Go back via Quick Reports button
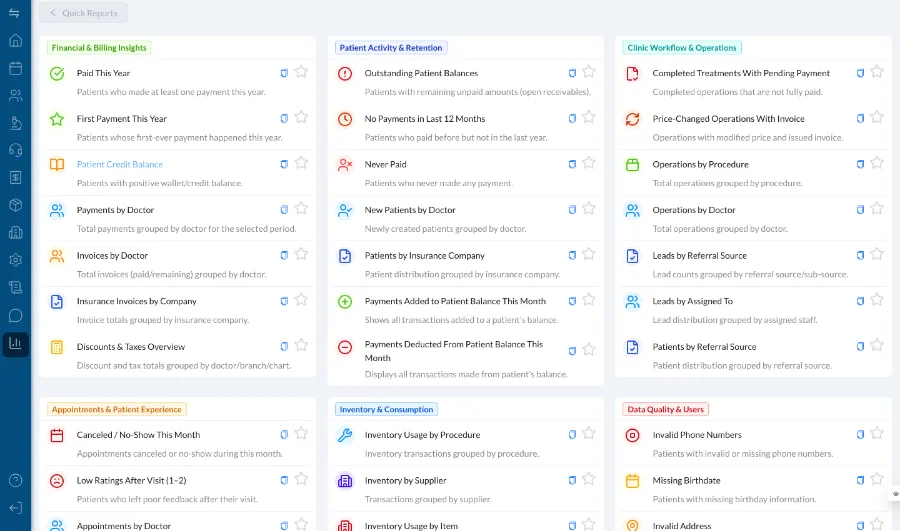This screenshot has height=531, width=900. click(83, 13)
